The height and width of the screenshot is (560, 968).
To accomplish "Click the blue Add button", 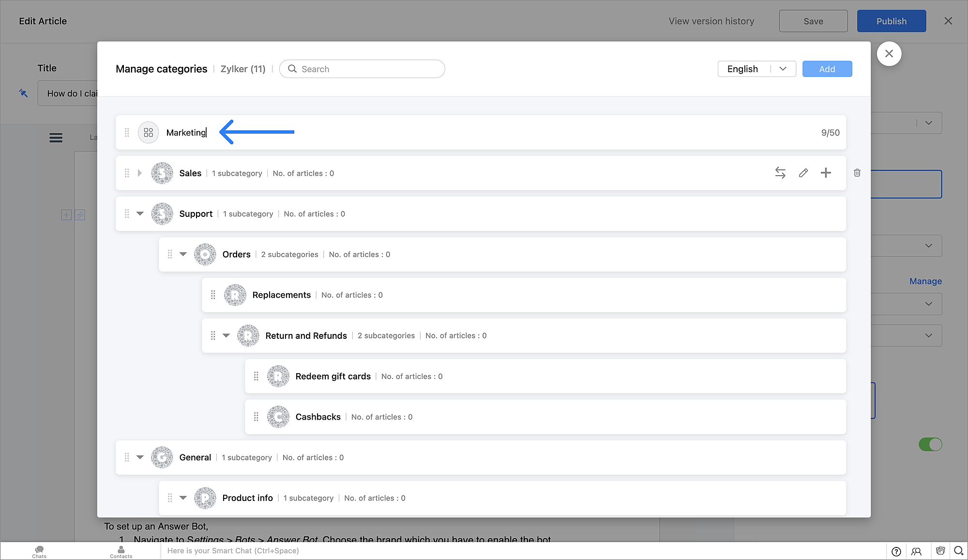I will (827, 69).
